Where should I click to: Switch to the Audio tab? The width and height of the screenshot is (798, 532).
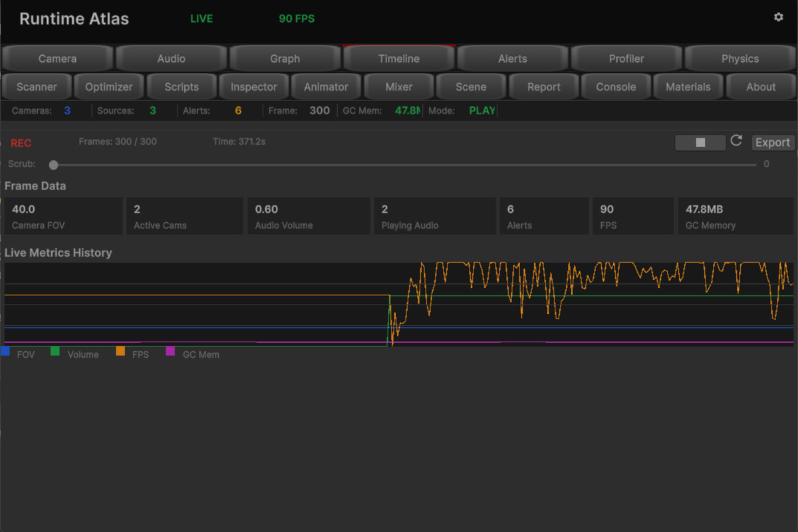pyautogui.click(x=171, y=59)
